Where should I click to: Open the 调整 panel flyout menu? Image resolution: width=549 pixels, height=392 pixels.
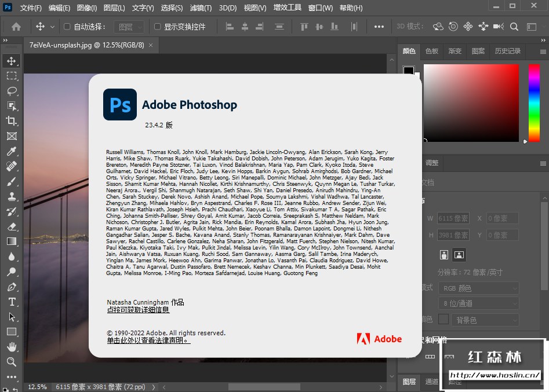click(x=543, y=163)
